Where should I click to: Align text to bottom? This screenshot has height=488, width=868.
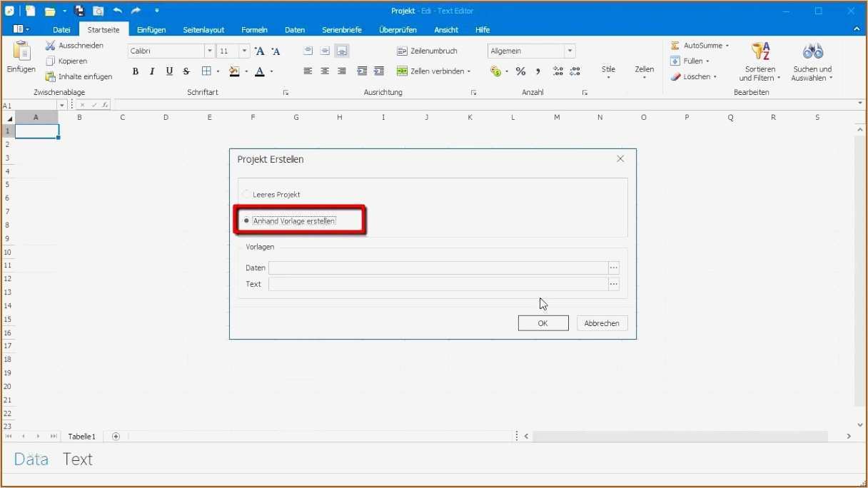(x=342, y=51)
